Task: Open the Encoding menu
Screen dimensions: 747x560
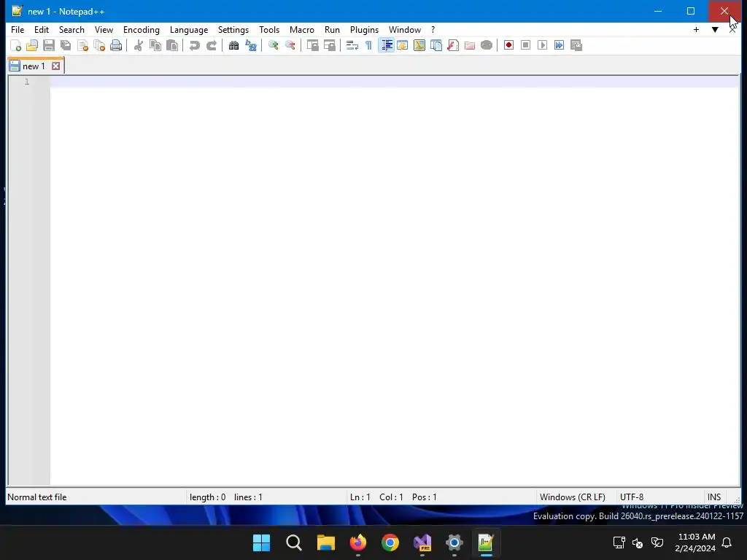Action: pyautogui.click(x=142, y=29)
